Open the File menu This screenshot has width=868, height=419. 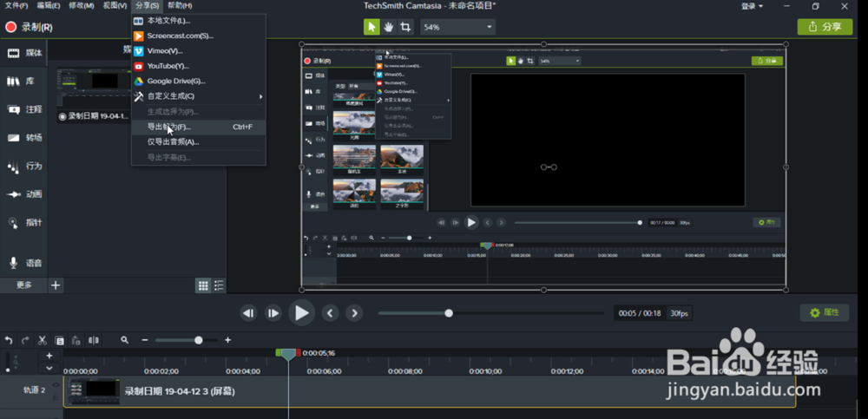click(16, 5)
